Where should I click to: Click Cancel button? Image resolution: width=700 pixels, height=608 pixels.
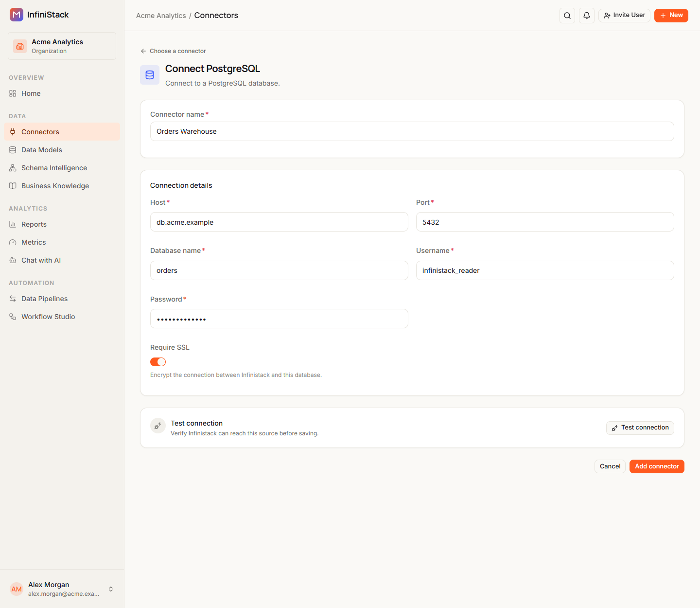(x=610, y=466)
